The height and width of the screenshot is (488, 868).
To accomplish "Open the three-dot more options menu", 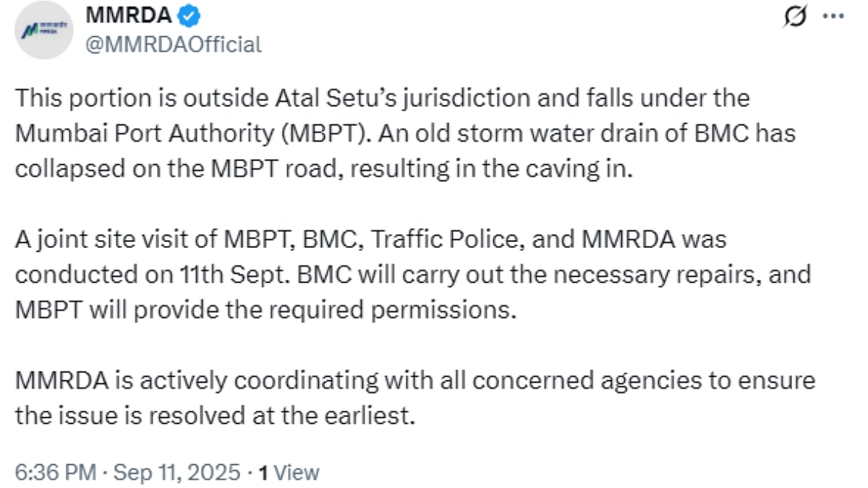I will (833, 16).
